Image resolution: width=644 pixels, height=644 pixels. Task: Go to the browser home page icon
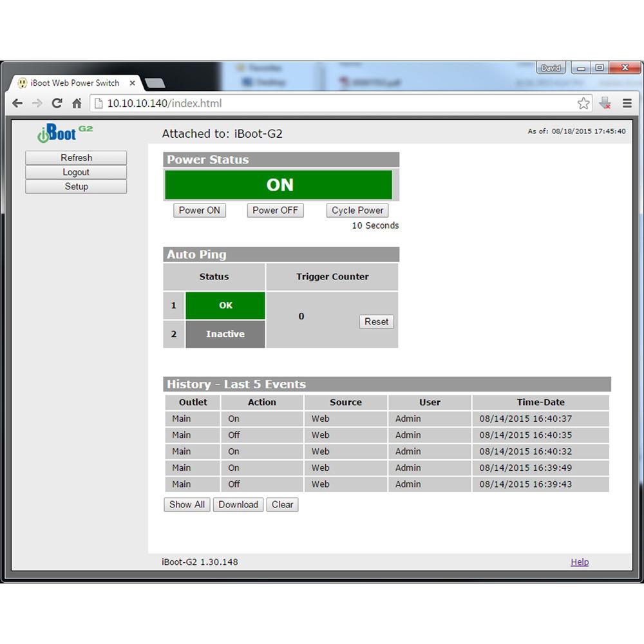coord(77,103)
